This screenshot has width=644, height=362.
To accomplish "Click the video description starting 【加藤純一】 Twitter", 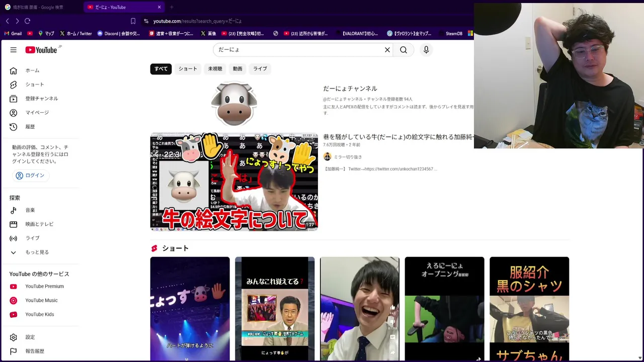I will click(380, 169).
